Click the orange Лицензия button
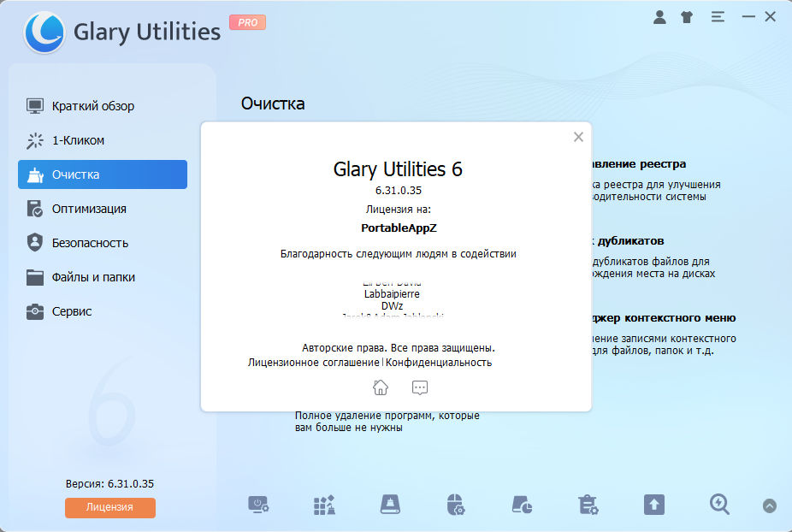The image size is (792, 532). tap(110, 508)
